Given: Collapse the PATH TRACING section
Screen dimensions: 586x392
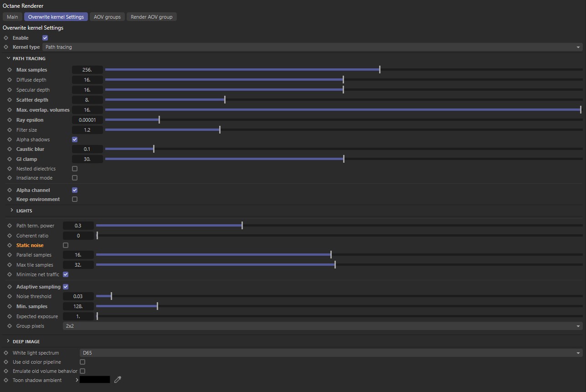Looking at the screenshot, I should click(x=9, y=58).
